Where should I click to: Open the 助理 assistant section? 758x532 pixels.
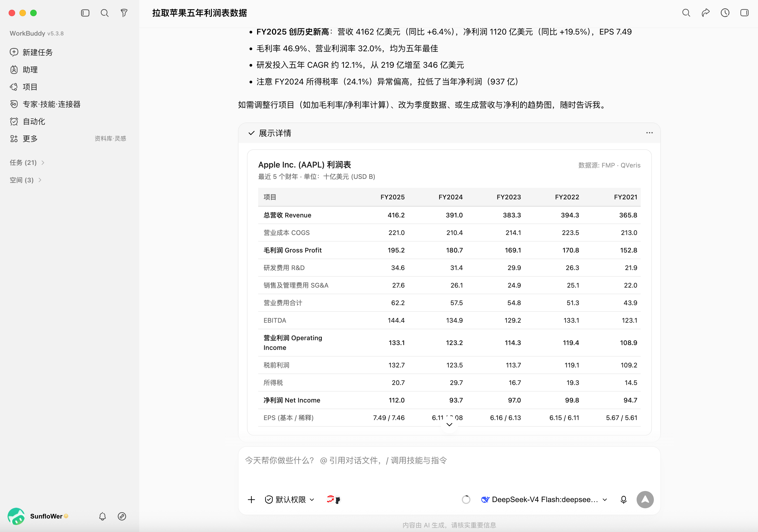tap(24, 70)
